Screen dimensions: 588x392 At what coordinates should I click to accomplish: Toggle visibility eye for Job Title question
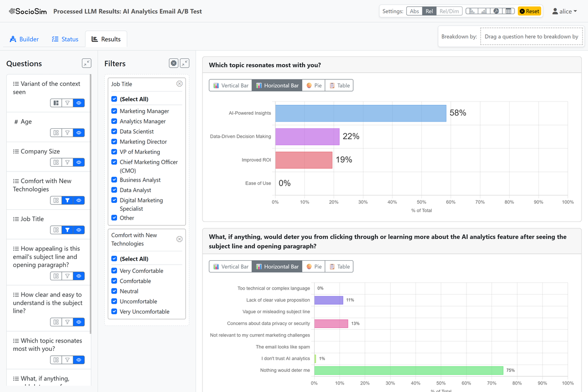pyautogui.click(x=79, y=230)
